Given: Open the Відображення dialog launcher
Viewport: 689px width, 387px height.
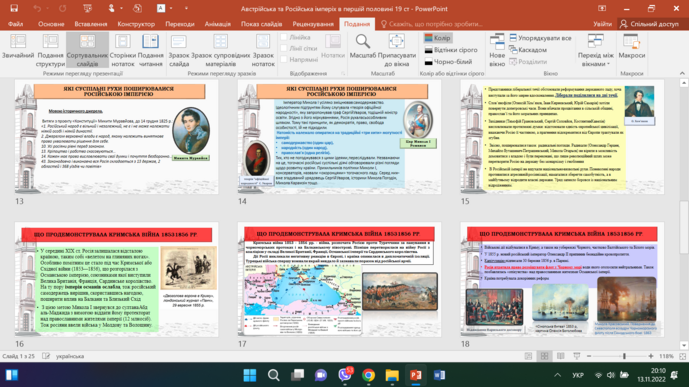Looking at the screenshot, I should pos(343,73).
